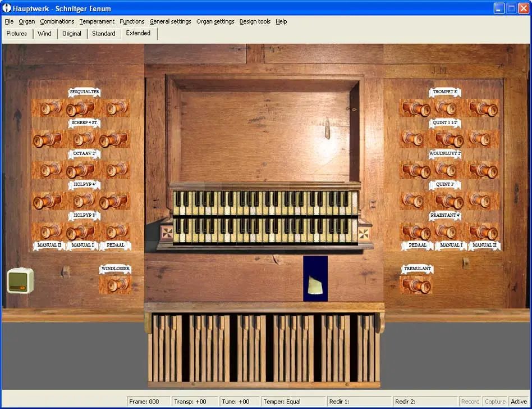The height and width of the screenshot is (409, 532).
Task: Click the Capture button in status bar
Action: coord(494,402)
